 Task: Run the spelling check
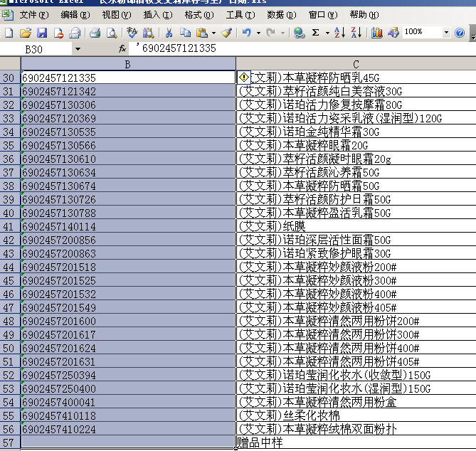132,33
